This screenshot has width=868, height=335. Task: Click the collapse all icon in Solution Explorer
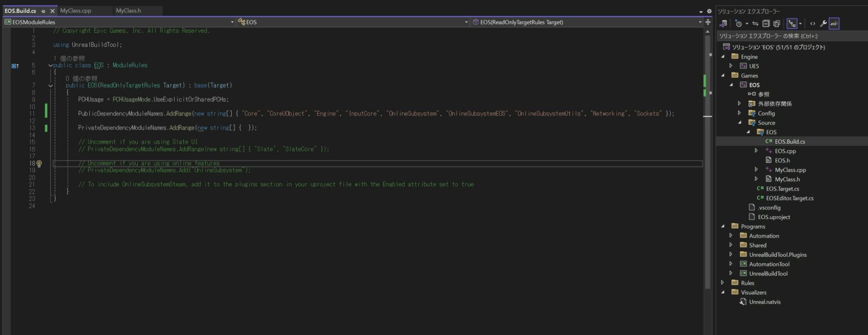(x=766, y=23)
